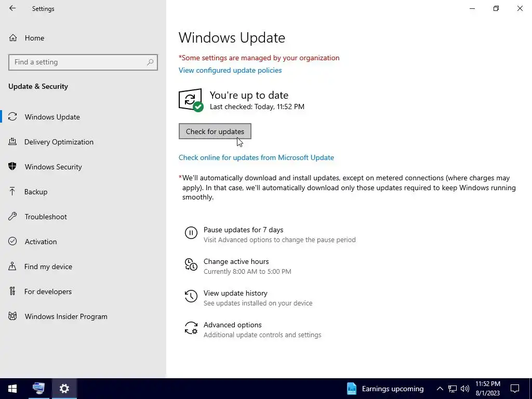Click the Earnings upcoming news icon
Image resolution: width=532 pixels, height=399 pixels.
pos(352,389)
